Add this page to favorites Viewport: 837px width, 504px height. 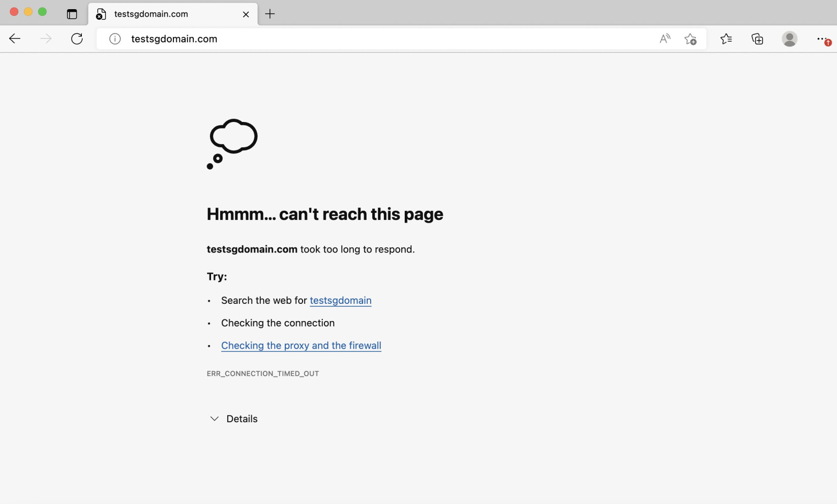(x=691, y=39)
